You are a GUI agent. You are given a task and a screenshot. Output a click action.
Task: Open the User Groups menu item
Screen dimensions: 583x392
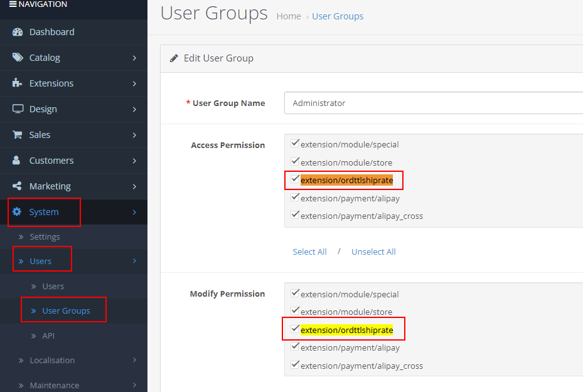click(66, 310)
